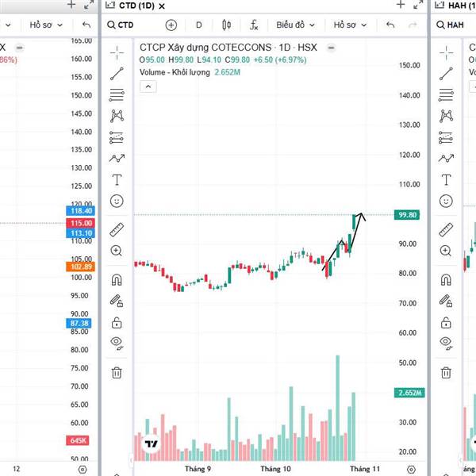
Task: Toggle magnet mode for drawings
Action: click(117, 279)
